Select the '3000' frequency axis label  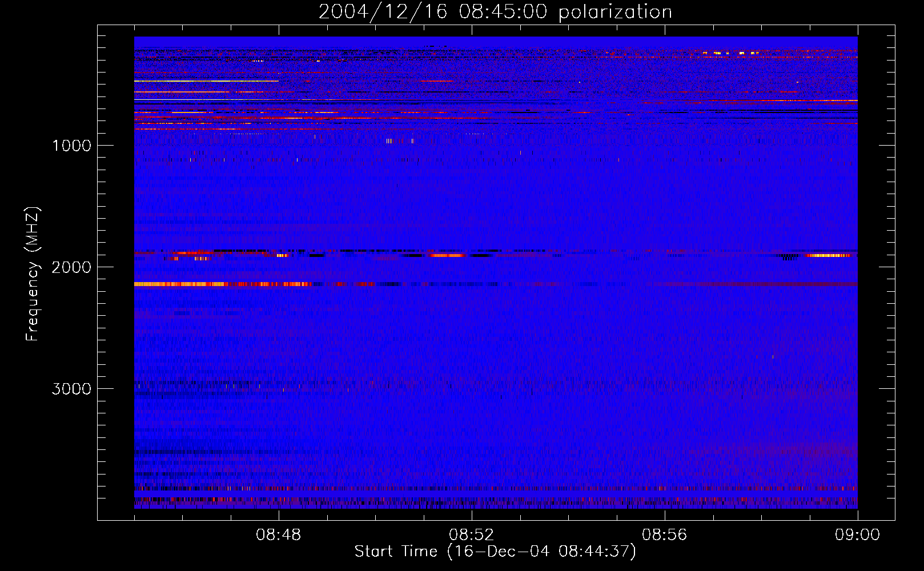(71, 389)
